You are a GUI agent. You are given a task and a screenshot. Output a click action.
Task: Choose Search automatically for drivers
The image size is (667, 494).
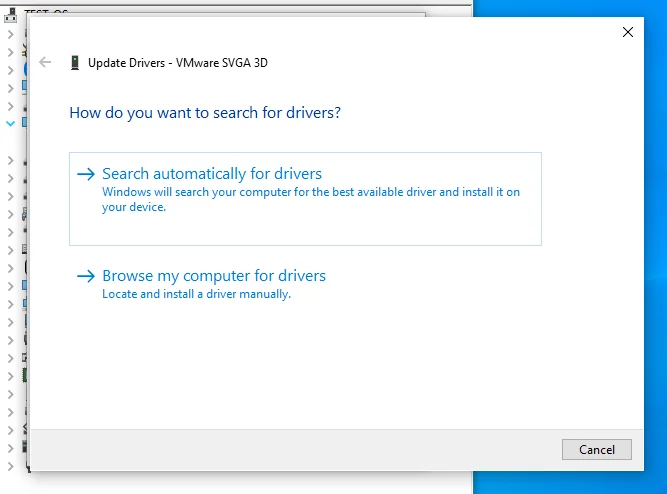click(305, 199)
